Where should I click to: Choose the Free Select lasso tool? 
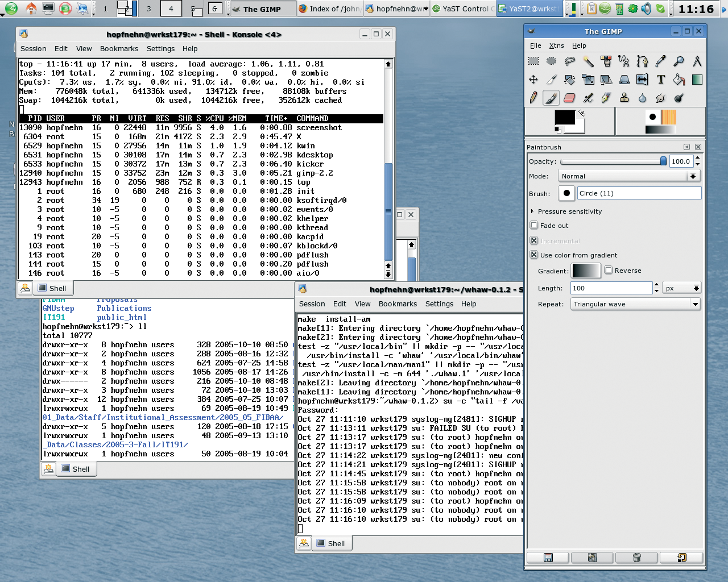[x=570, y=61]
